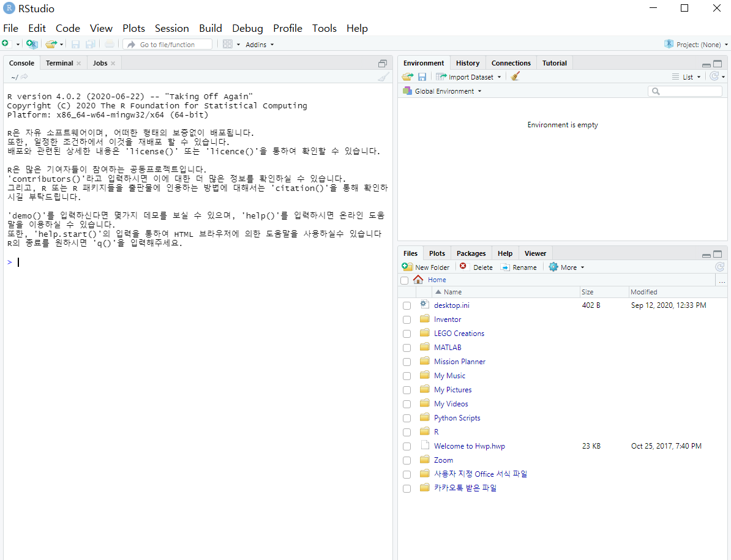Open the Global Environment dropdown
The height and width of the screenshot is (560, 731).
(443, 91)
